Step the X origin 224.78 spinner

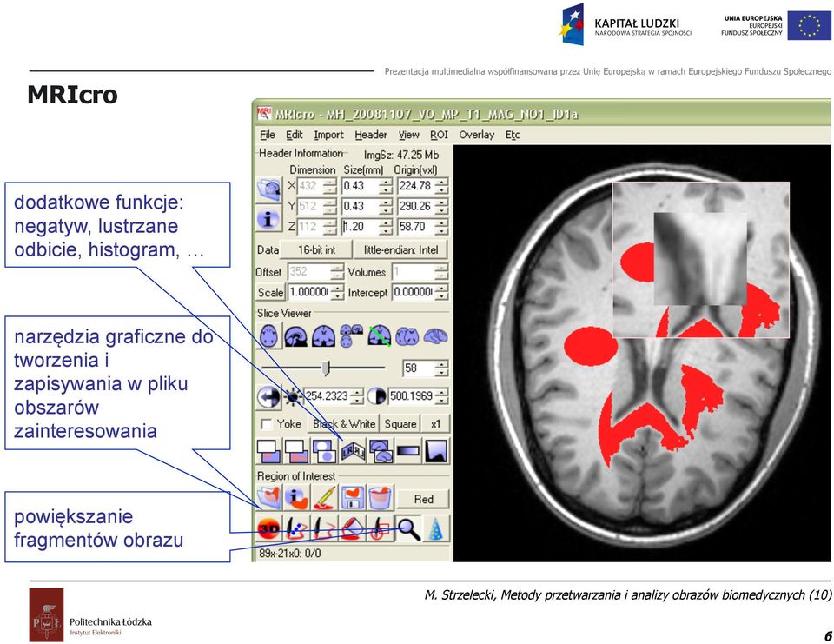(441, 186)
